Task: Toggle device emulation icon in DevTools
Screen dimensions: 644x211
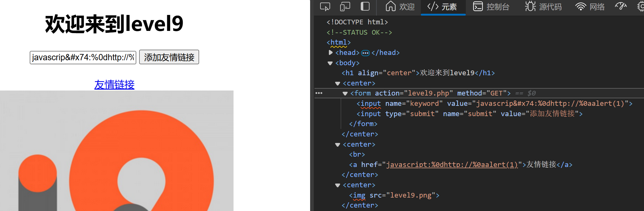Action: coord(345,7)
